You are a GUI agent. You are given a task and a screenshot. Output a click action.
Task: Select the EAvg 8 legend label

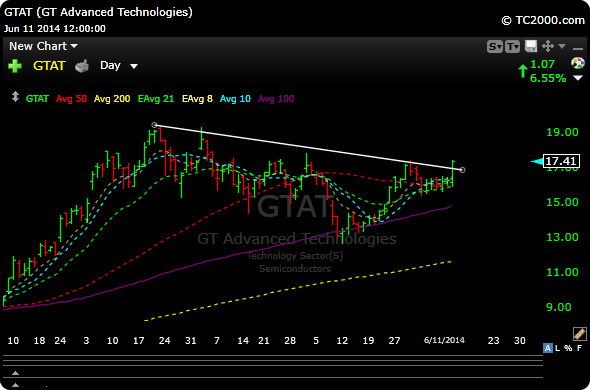click(197, 99)
